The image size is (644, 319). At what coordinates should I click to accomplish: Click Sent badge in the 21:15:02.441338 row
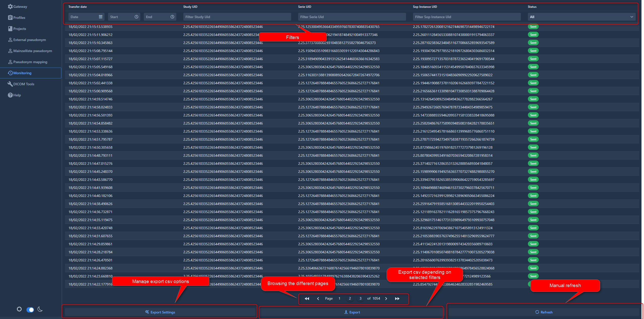pos(533,83)
